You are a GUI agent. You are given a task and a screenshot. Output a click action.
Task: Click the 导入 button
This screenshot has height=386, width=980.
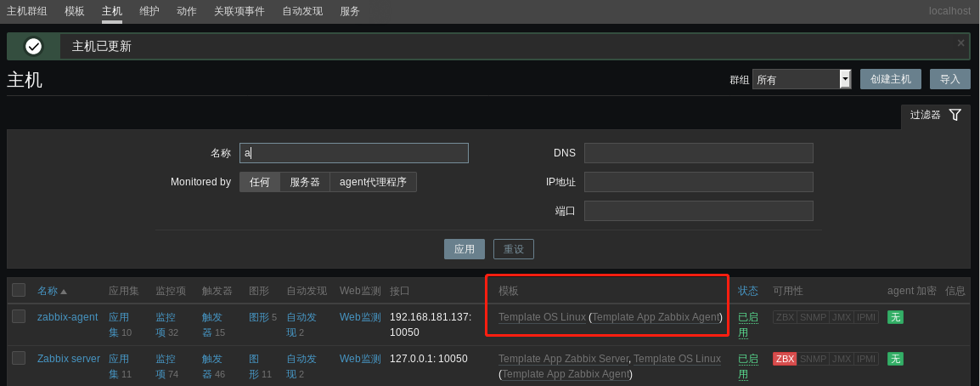pos(950,79)
